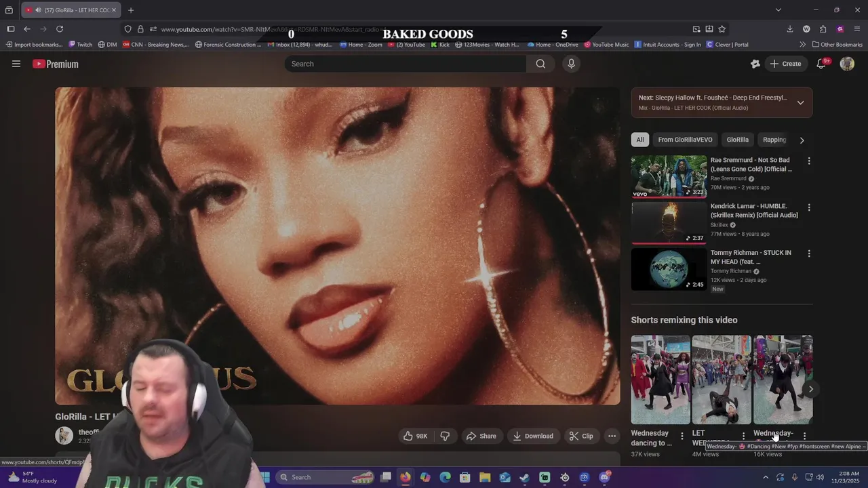Open Tommy Richman STUCK IN MY HEAD thumbnail
The image size is (868, 488).
pos(669,269)
